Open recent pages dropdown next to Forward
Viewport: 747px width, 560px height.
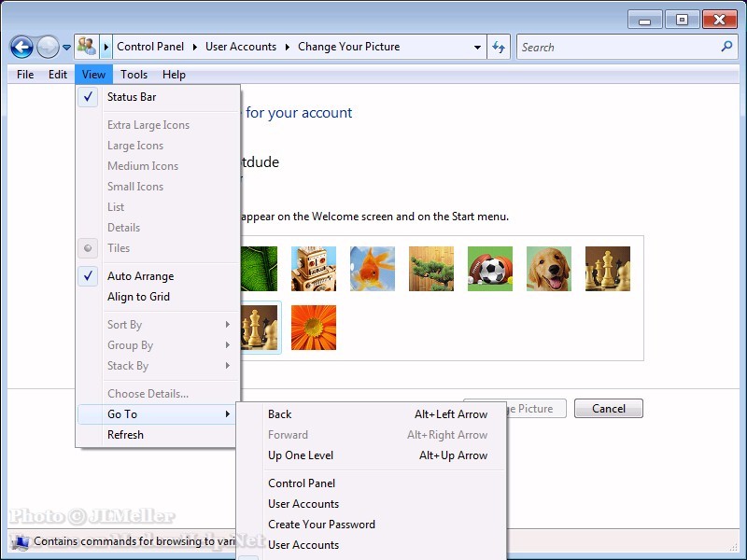point(66,48)
